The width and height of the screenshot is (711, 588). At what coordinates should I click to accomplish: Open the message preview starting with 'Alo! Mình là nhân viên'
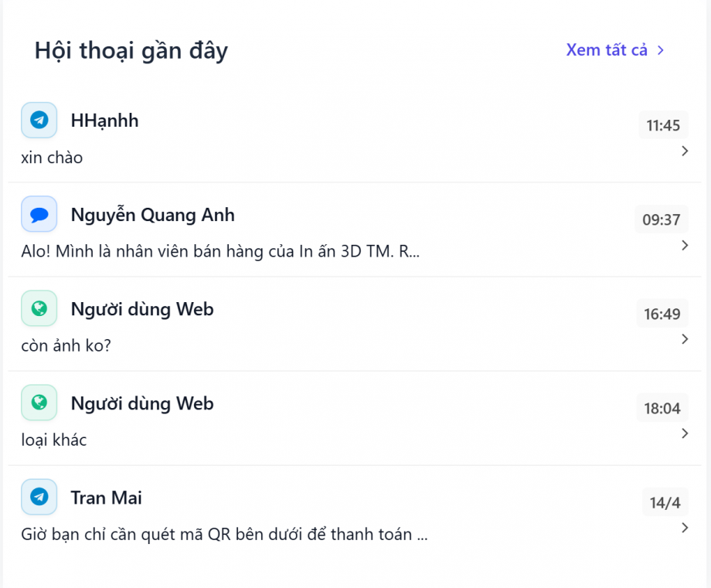coord(220,252)
